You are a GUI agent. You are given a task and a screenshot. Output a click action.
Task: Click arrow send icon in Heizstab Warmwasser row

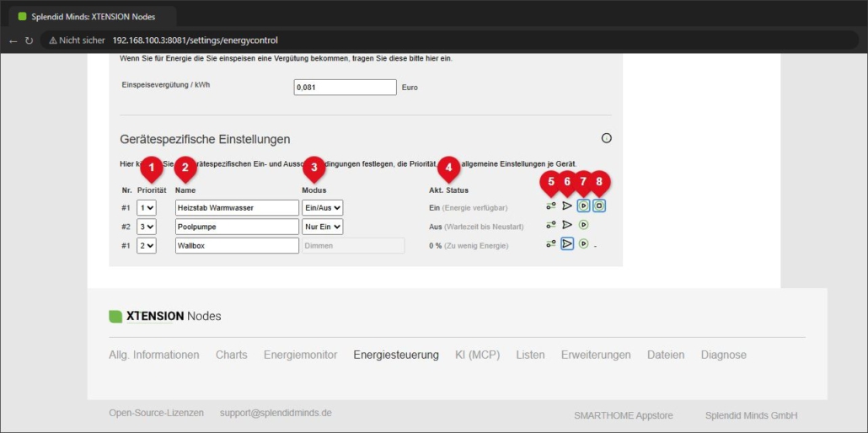point(567,206)
